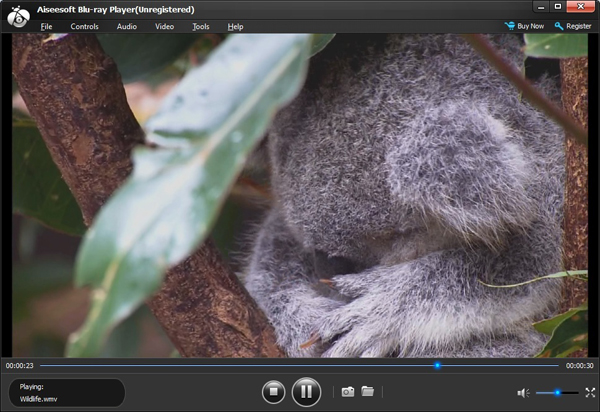Click the volume slider handle
Image resolution: width=600 pixels, height=412 pixels.
[556, 393]
